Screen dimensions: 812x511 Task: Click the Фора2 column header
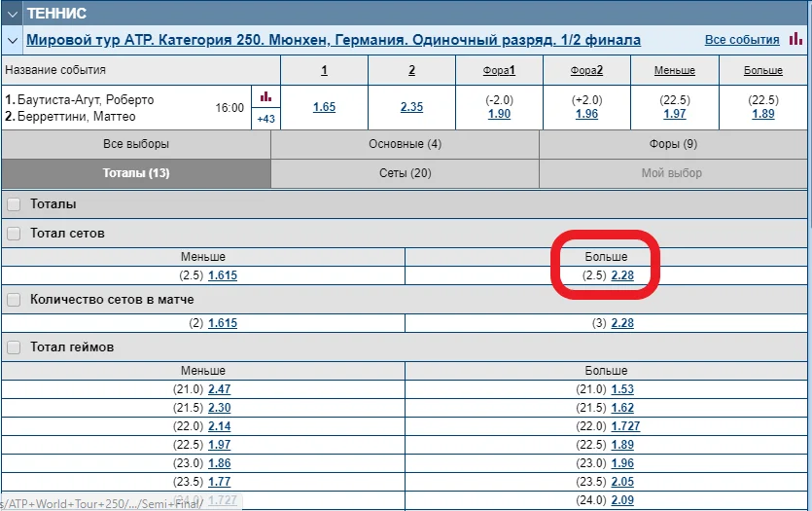tap(586, 70)
